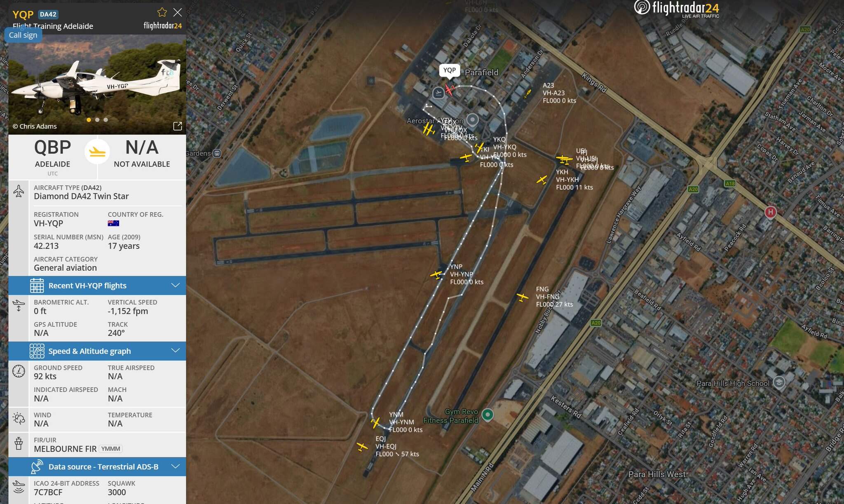
Task: Add YQP to favorites with star icon
Action: pyautogui.click(x=162, y=12)
